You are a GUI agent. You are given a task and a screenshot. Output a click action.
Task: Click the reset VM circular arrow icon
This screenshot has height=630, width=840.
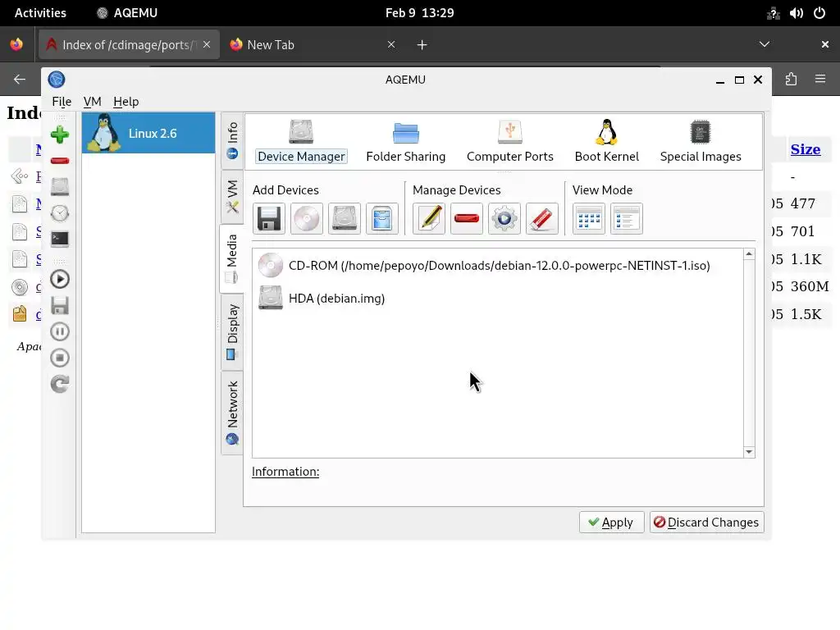(x=59, y=384)
